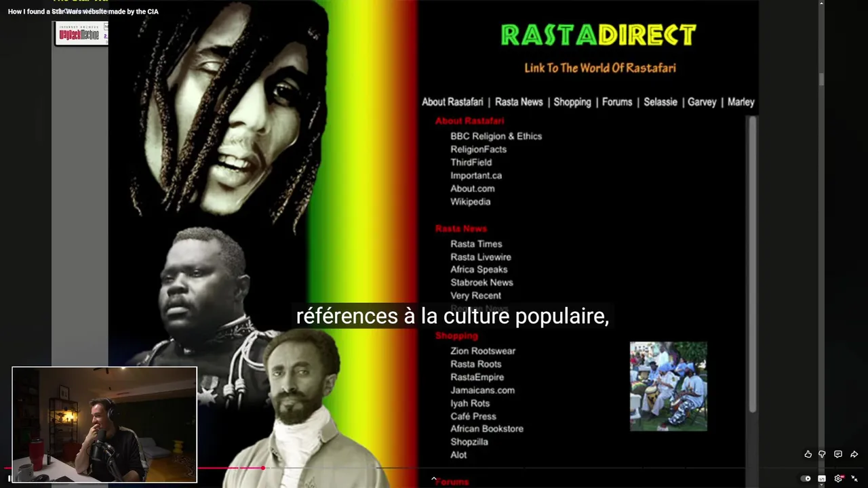Click the RastaDirect links list scrollbar
The height and width of the screenshot is (488, 868).
pyautogui.click(x=751, y=263)
